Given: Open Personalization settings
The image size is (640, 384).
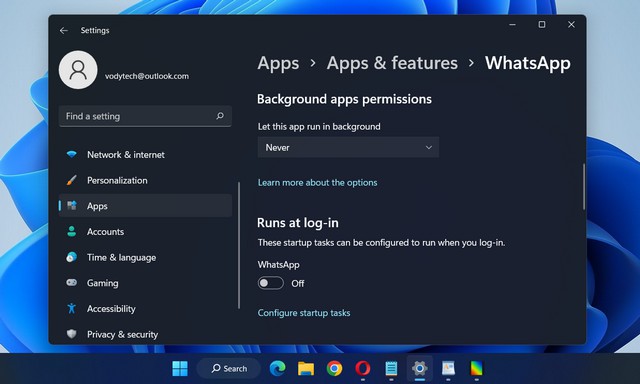Looking at the screenshot, I should click(x=145, y=180).
